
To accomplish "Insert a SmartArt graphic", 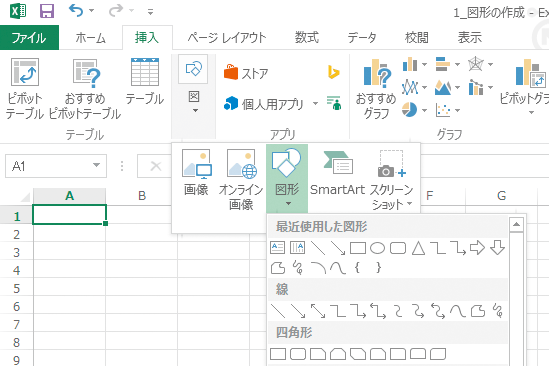I will pyautogui.click(x=338, y=172).
